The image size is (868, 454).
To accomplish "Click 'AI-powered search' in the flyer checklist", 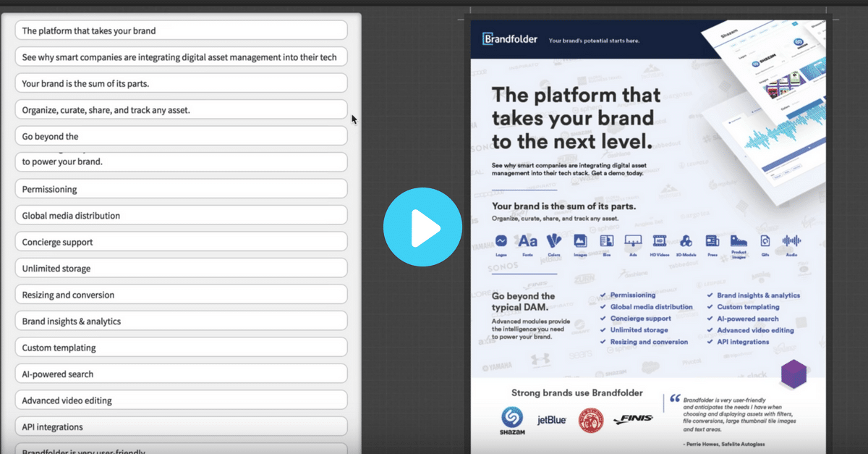I will 748,319.
